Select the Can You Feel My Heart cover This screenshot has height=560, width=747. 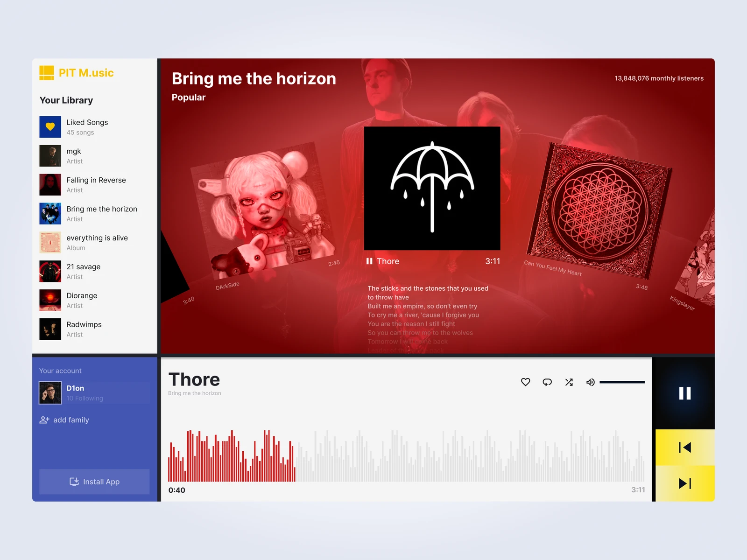click(x=600, y=210)
